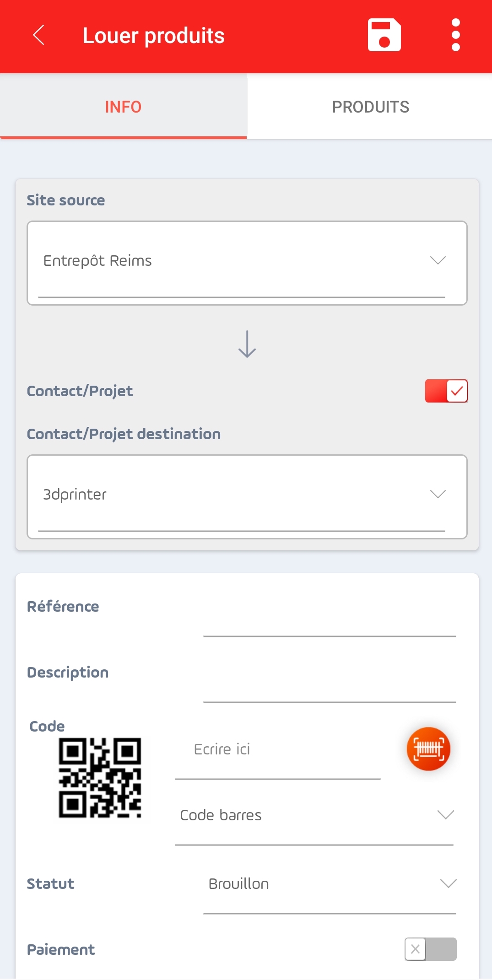Click the chevron of the Statut field
The image size is (492, 980).
point(448,883)
